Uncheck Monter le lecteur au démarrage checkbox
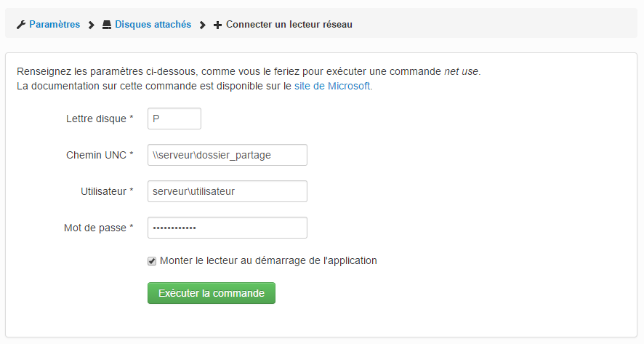This screenshot has height=344, width=644. (152, 261)
